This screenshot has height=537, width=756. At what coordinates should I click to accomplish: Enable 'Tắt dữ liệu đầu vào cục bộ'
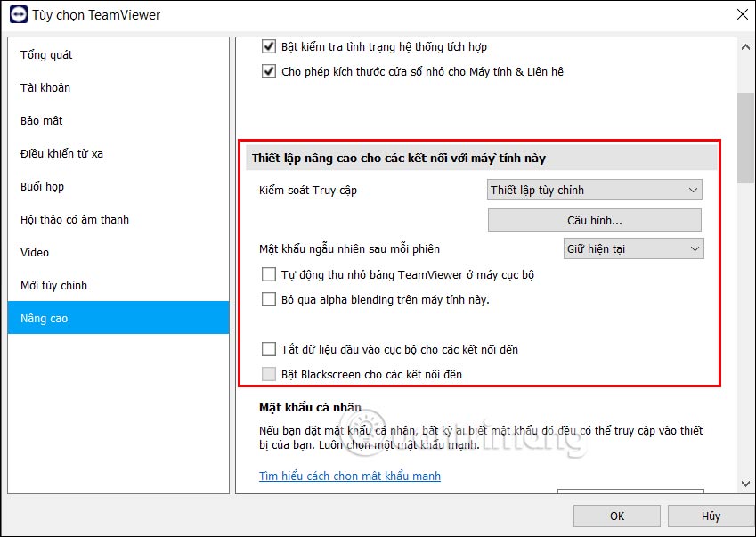tap(269, 348)
